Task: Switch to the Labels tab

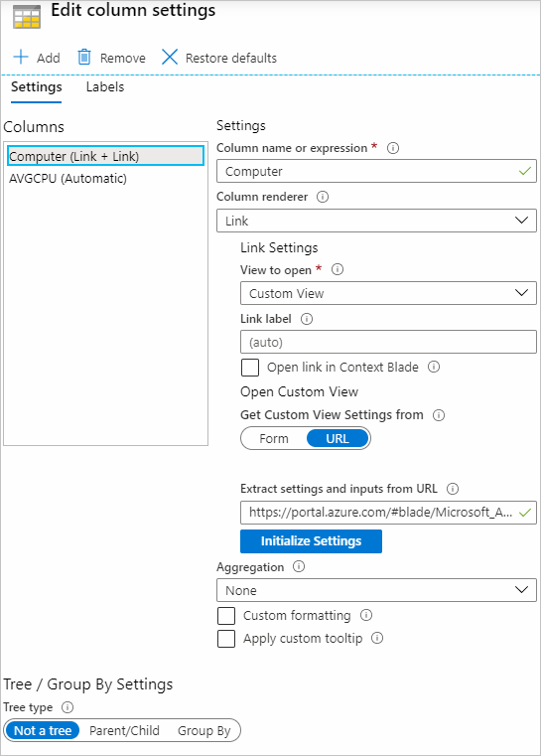Action: click(x=105, y=86)
